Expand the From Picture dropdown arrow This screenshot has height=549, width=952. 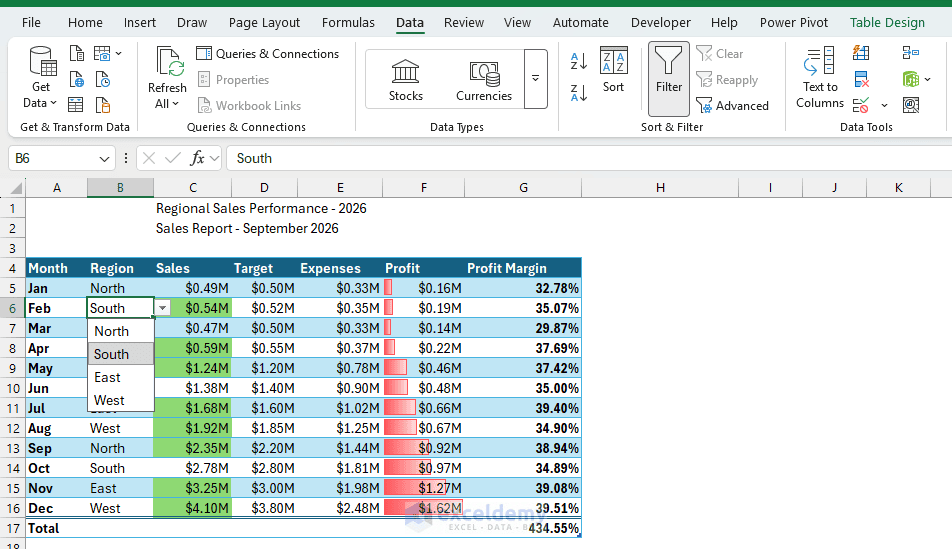(118, 53)
